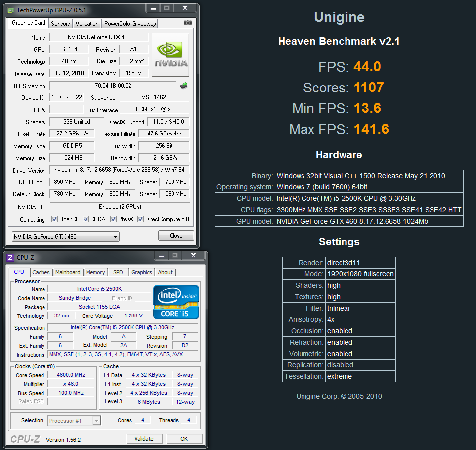
Task: Close GPU-Z using title bar X
Action: pyautogui.click(x=185, y=8)
